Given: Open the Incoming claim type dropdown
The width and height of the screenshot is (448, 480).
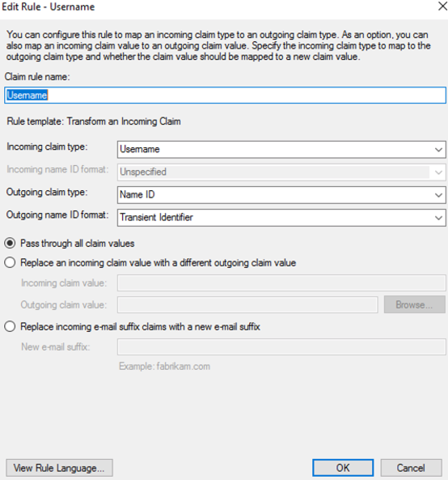Looking at the screenshot, I should tap(281, 150).
